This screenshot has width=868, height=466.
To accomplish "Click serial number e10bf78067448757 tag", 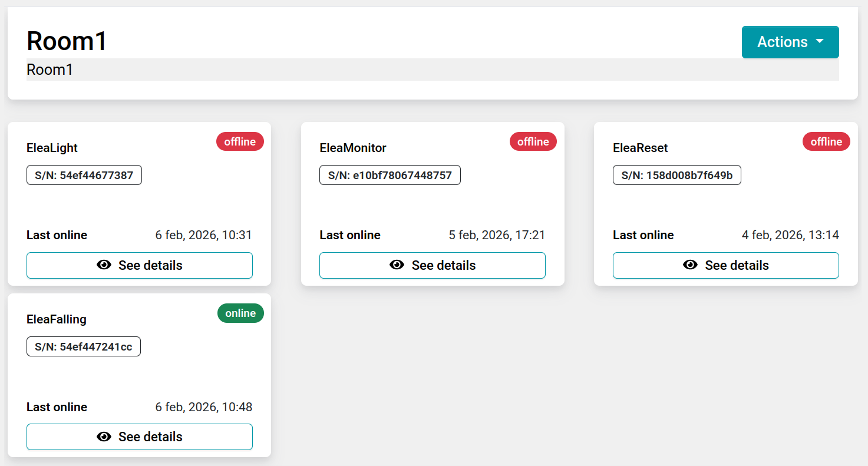I will coord(390,175).
